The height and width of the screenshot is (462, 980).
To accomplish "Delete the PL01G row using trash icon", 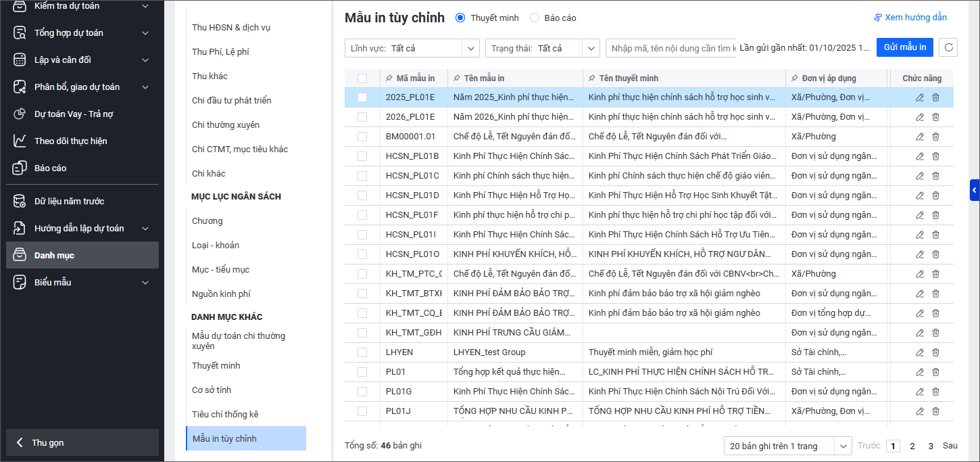I will (x=935, y=392).
